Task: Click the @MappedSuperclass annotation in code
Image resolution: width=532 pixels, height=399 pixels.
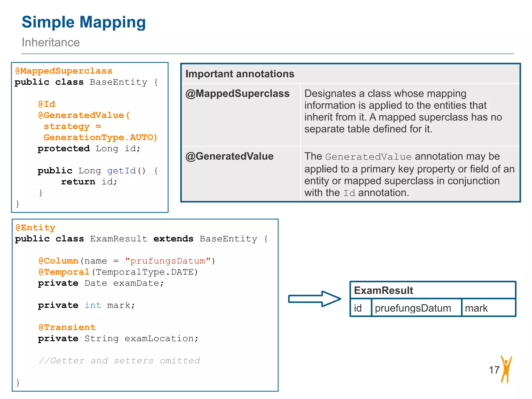Action: coord(64,71)
